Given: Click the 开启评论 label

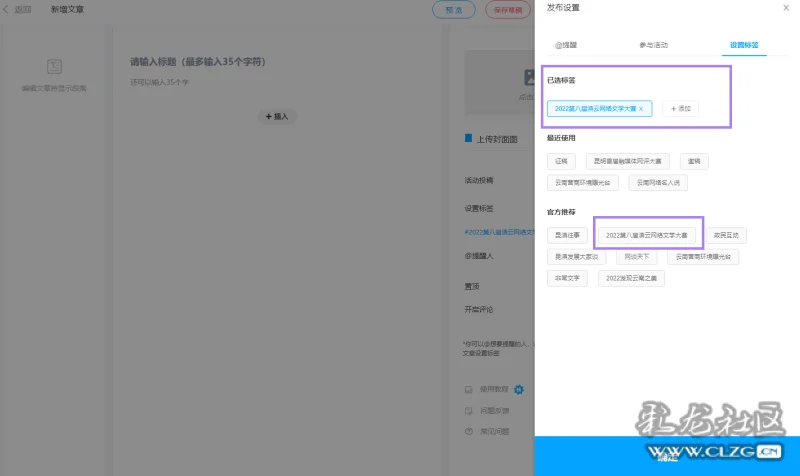Looking at the screenshot, I should [x=479, y=309].
